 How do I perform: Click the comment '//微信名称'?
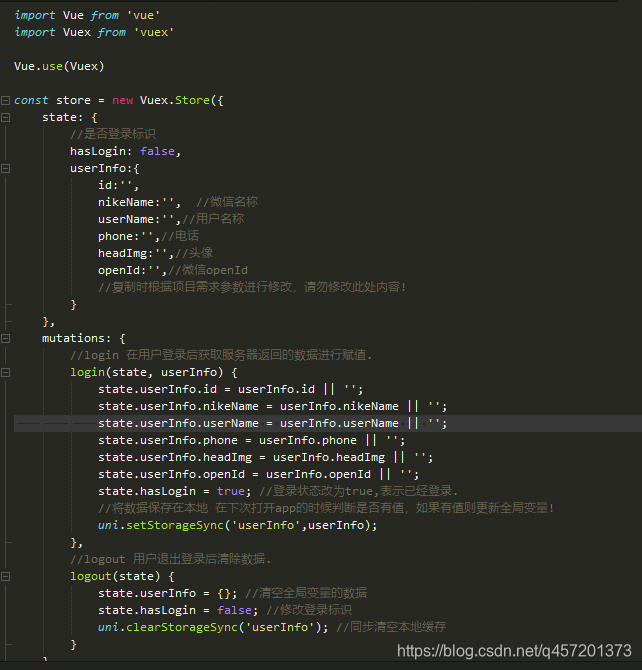coord(227,202)
